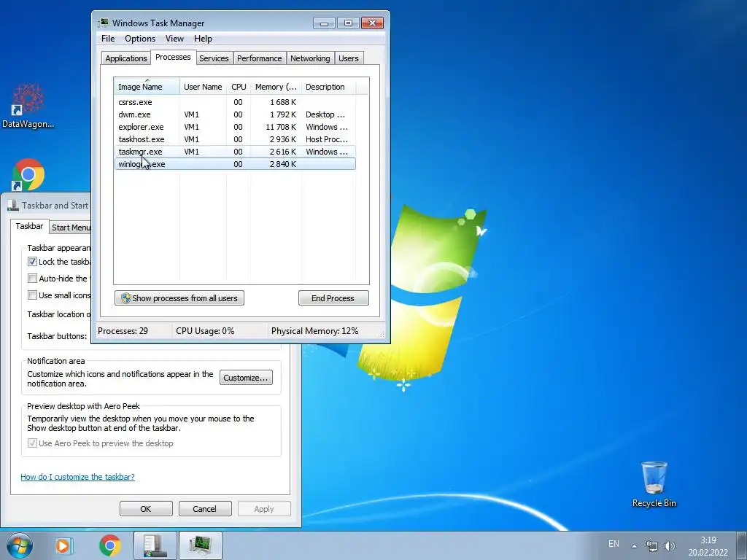Enable the Auto-hide the taskbar checkbox

tap(32, 278)
